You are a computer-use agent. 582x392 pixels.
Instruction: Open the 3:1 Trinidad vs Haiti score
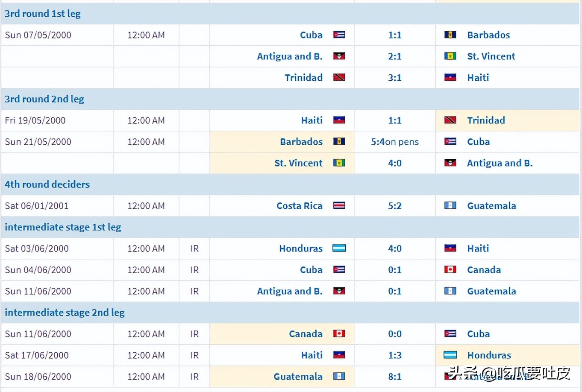point(395,78)
